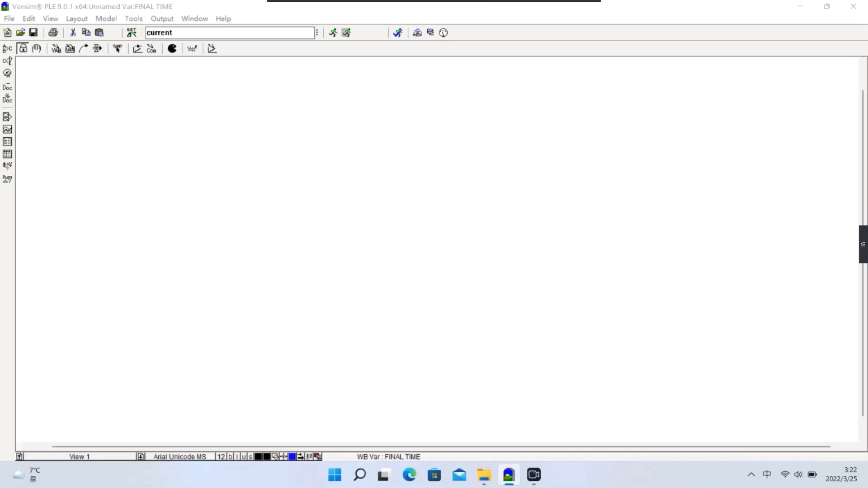This screenshot has width=868, height=488.
Task: Click the blue color swatch in status bar
Action: (292, 457)
